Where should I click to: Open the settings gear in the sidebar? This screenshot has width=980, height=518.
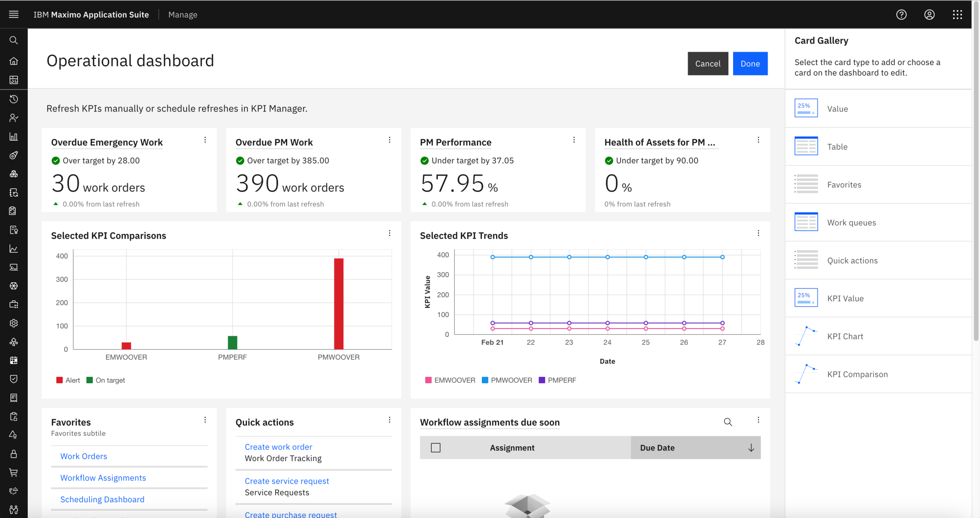pyautogui.click(x=13, y=323)
